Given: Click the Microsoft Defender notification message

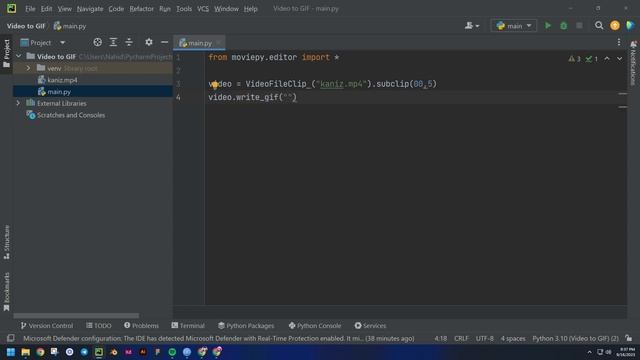Looking at the screenshot, I should coord(218,338).
